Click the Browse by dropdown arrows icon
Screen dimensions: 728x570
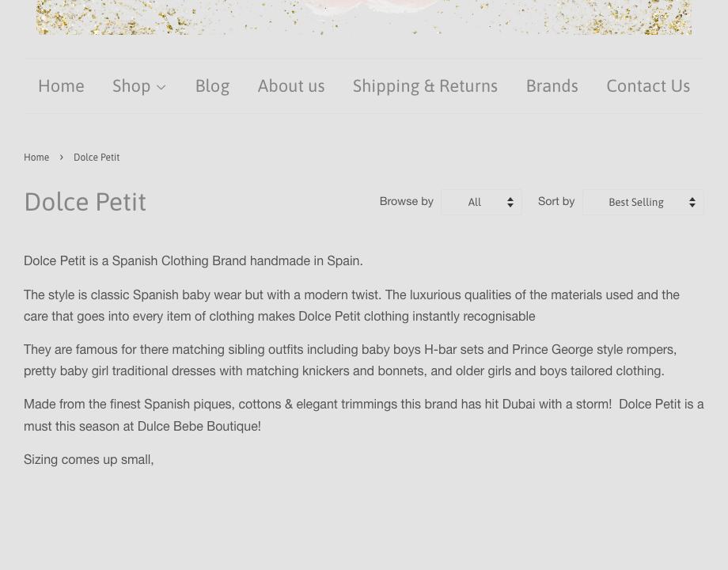coord(510,202)
